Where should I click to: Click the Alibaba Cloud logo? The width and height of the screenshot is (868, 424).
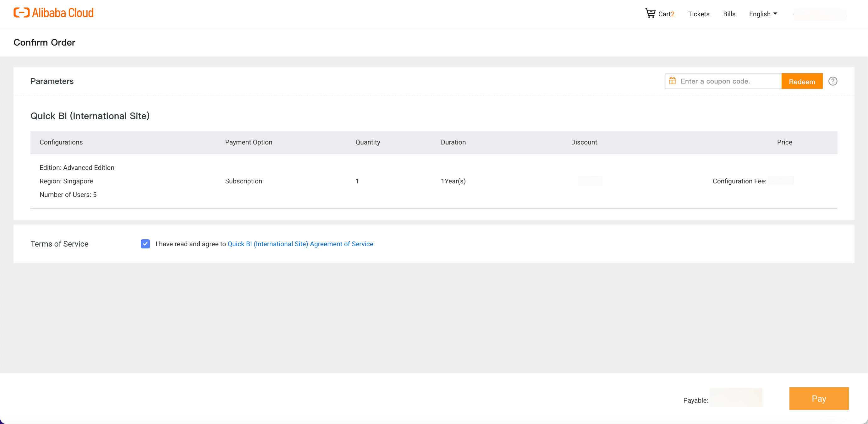coord(53,13)
